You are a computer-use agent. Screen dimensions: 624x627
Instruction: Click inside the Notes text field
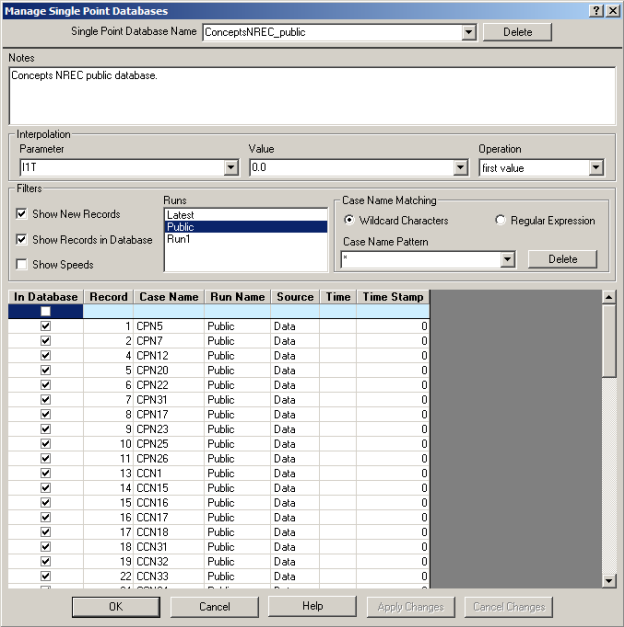click(x=310, y=95)
